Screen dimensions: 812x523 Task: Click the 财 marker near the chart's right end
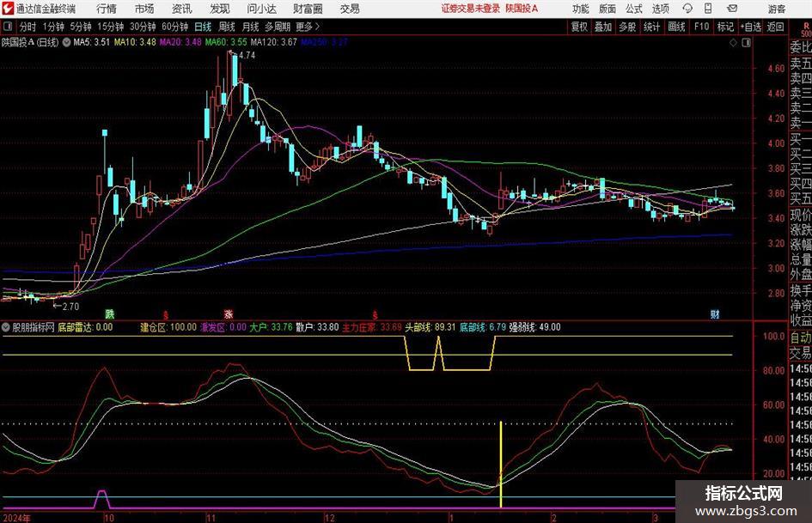pos(715,313)
